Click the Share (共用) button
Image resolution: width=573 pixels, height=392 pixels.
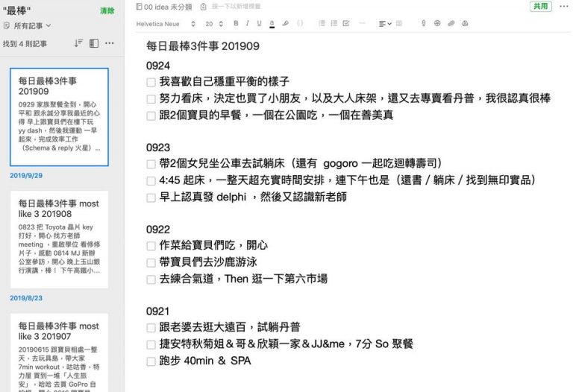click(540, 6)
